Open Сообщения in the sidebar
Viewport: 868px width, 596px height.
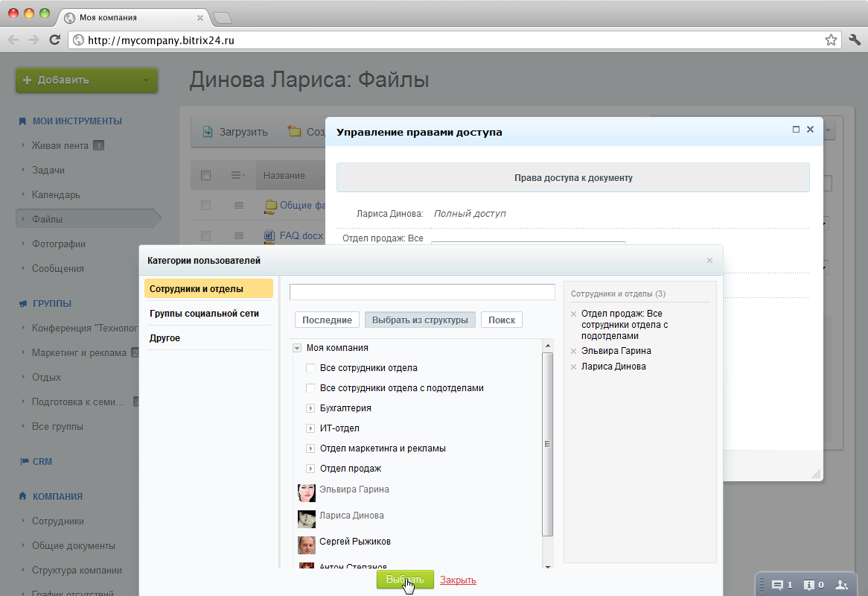[57, 268]
